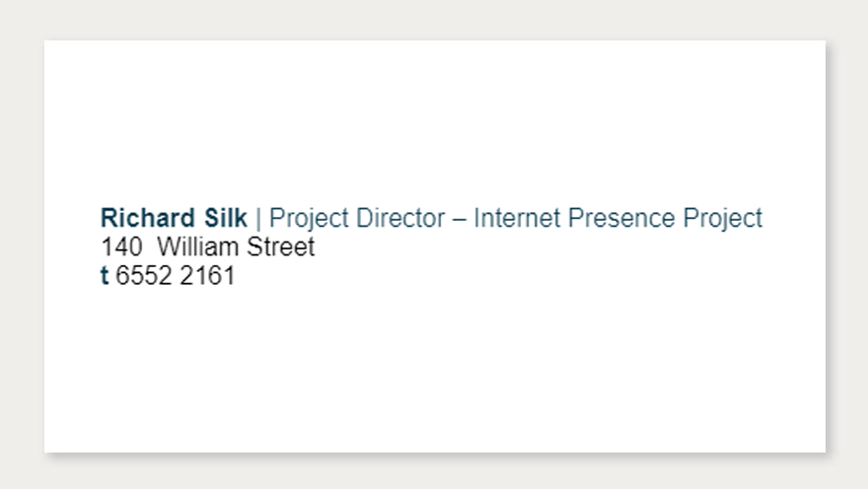
Task: Click the en dash between Director and Internet
Action: tap(460, 220)
